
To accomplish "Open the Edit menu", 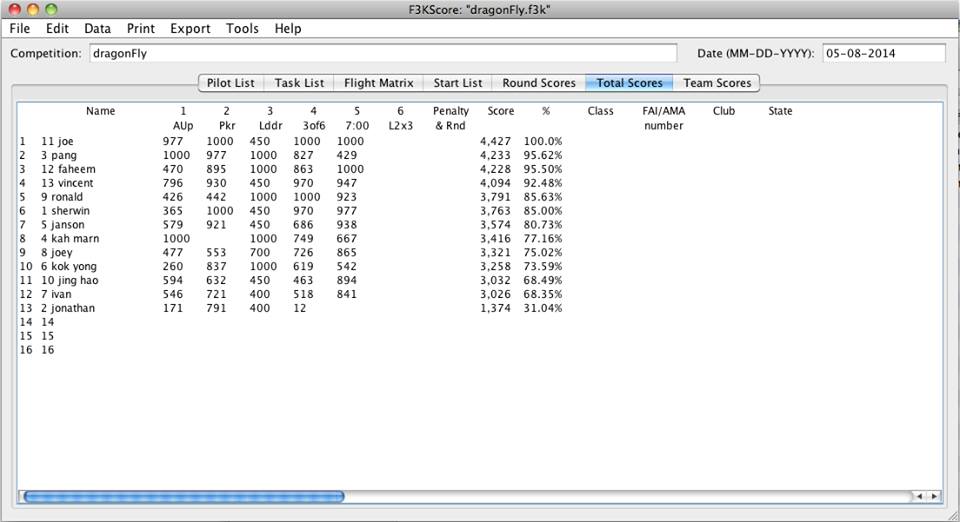I will [58, 29].
